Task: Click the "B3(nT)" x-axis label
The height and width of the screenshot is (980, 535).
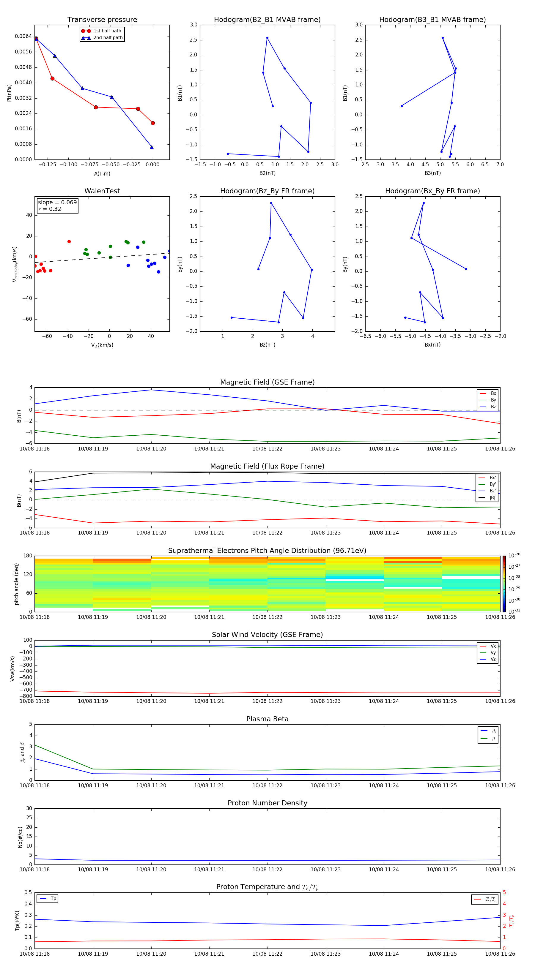Action: pyautogui.click(x=432, y=173)
